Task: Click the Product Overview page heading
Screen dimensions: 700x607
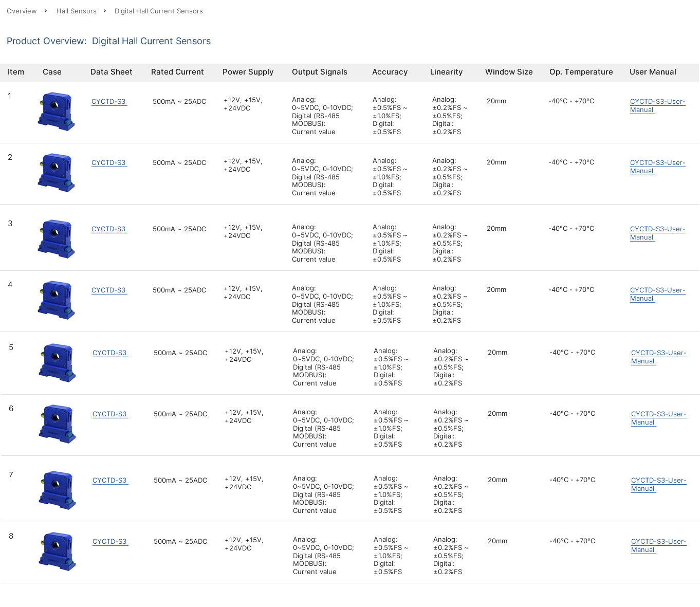Action: (108, 41)
